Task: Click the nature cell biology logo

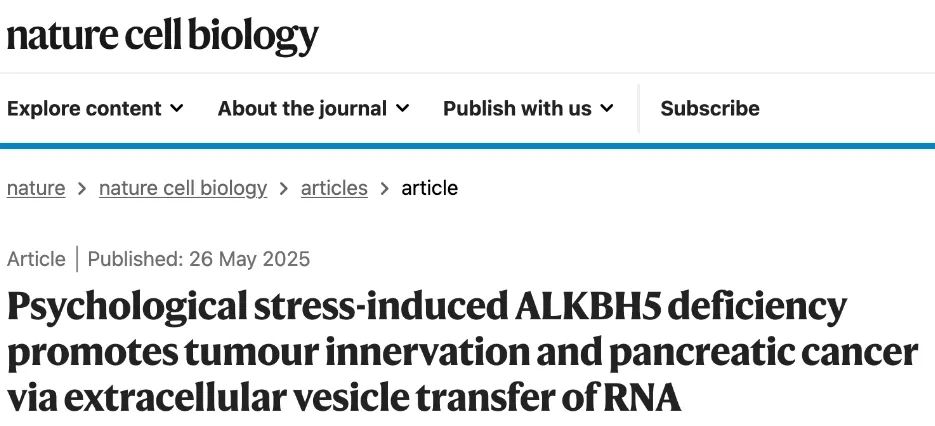Action: pyautogui.click(x=162, y=37)
